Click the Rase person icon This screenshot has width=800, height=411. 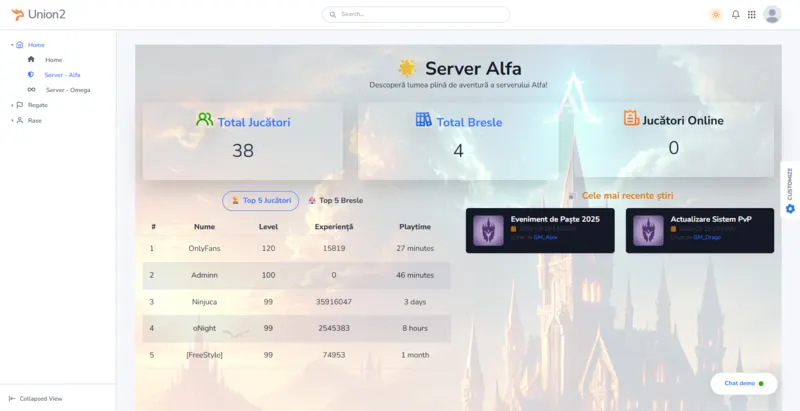20,120
